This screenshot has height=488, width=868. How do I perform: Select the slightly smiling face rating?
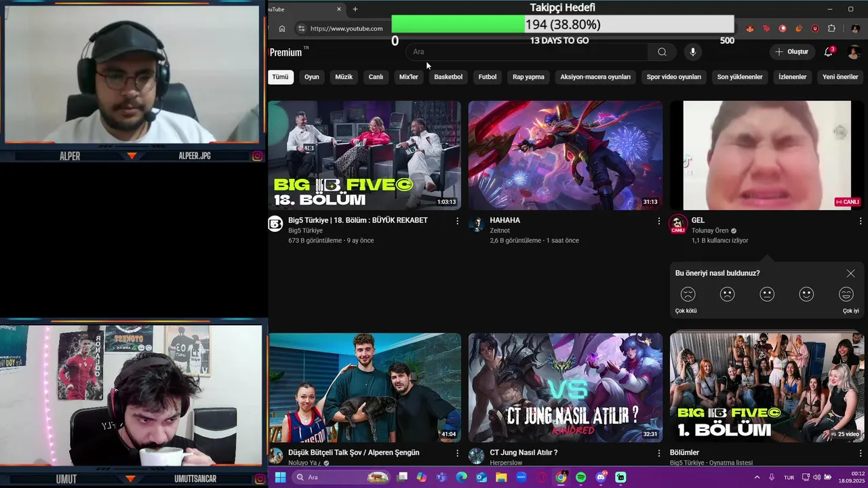tap(806, 295)
